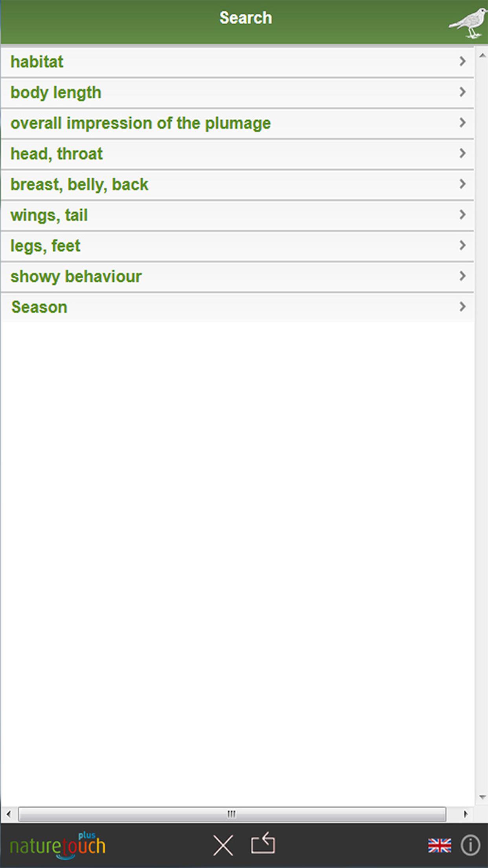
Task: Click the vertical scrollbar down arrow
Action: (x=482, y=797)
